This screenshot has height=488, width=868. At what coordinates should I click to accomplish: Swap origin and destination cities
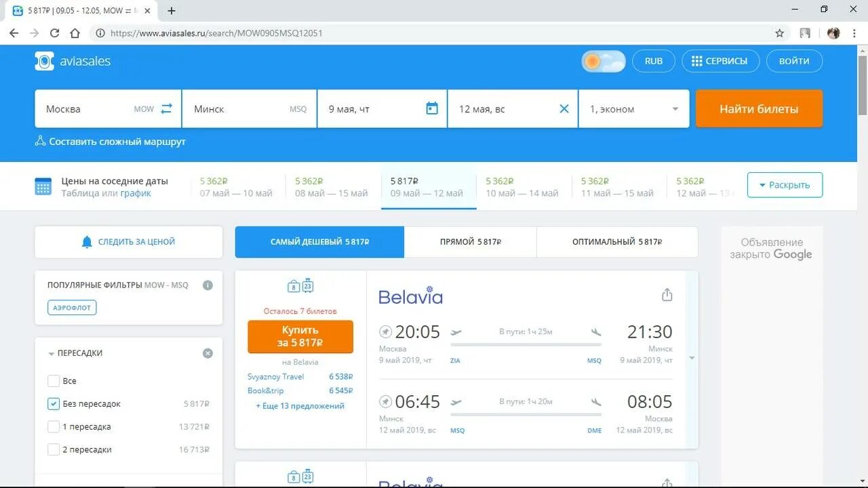(167, 108)
